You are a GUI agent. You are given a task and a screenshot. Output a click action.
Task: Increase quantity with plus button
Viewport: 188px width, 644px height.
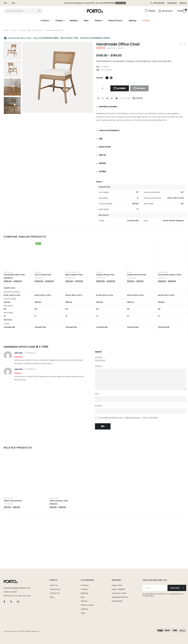107,88
